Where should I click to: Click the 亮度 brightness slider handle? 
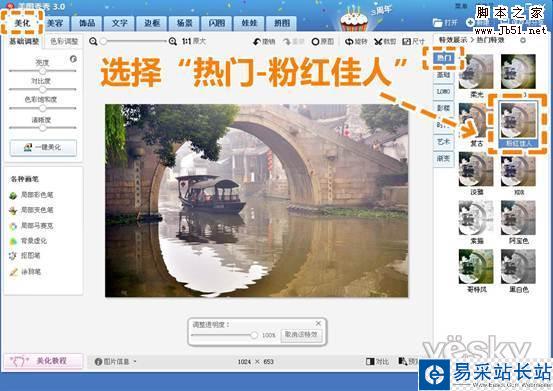pos(43,71)
